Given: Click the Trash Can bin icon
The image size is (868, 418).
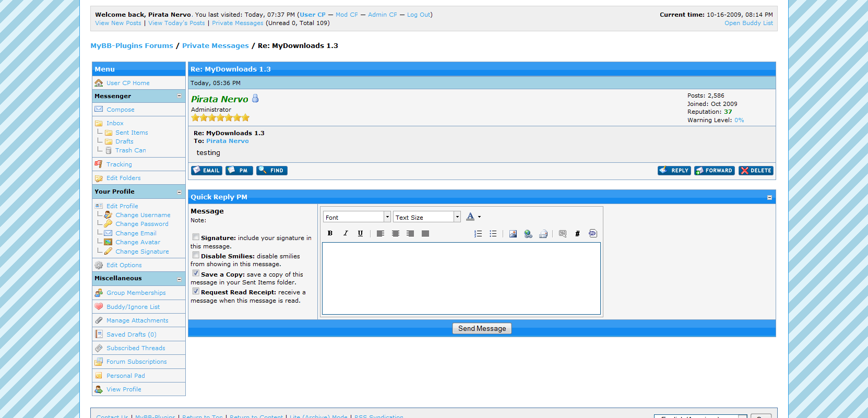Looking at the screenshot, I should (x=109, y=150).
